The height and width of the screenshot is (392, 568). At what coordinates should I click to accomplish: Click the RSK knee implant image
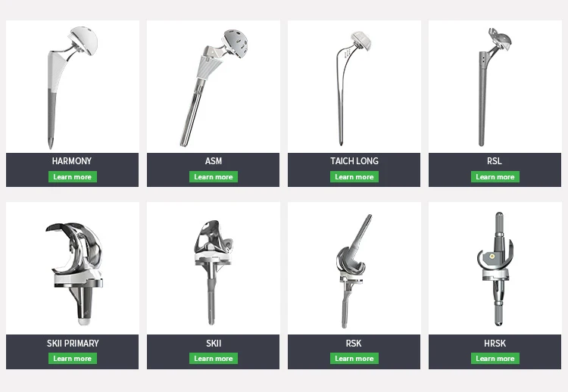[x=354, y=271]
